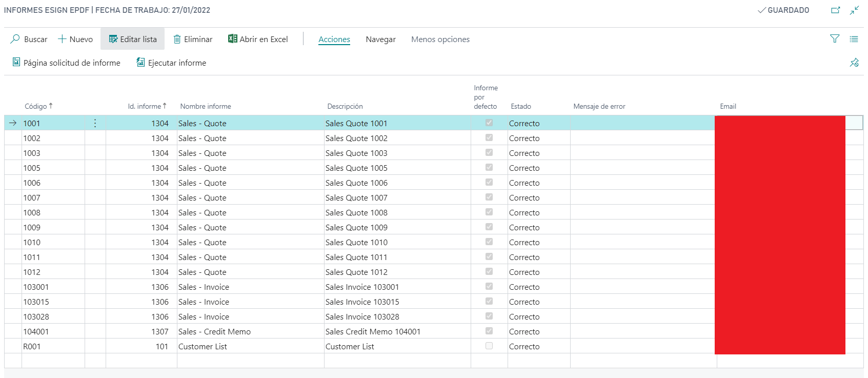Image resolution: width=868 pixels, height=378 pixels.
Task: Click the Nuevo plus icon
Action: coord(62,39)
